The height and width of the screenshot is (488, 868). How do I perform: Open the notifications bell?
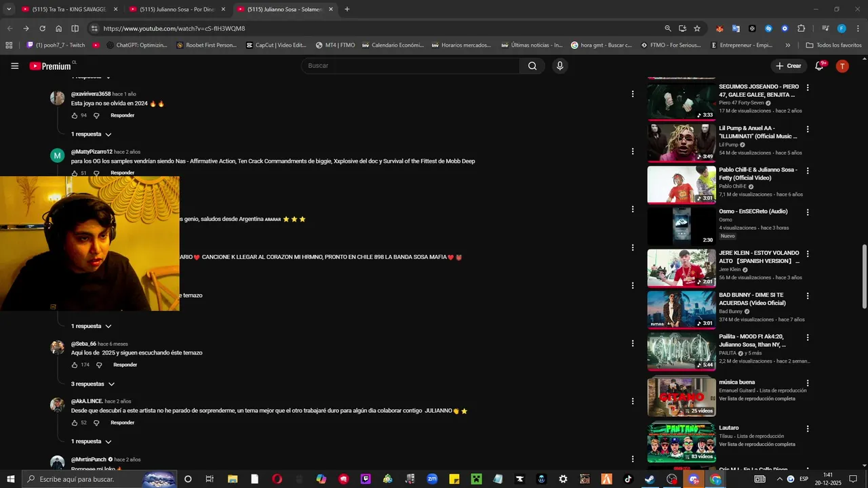[x=819, y=66]
